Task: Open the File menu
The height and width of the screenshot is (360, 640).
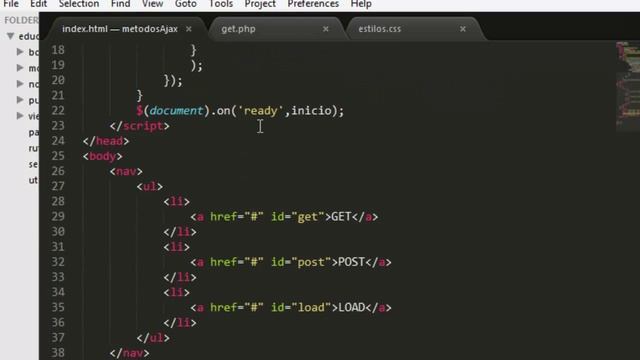Action: click(x=11, y=4)
